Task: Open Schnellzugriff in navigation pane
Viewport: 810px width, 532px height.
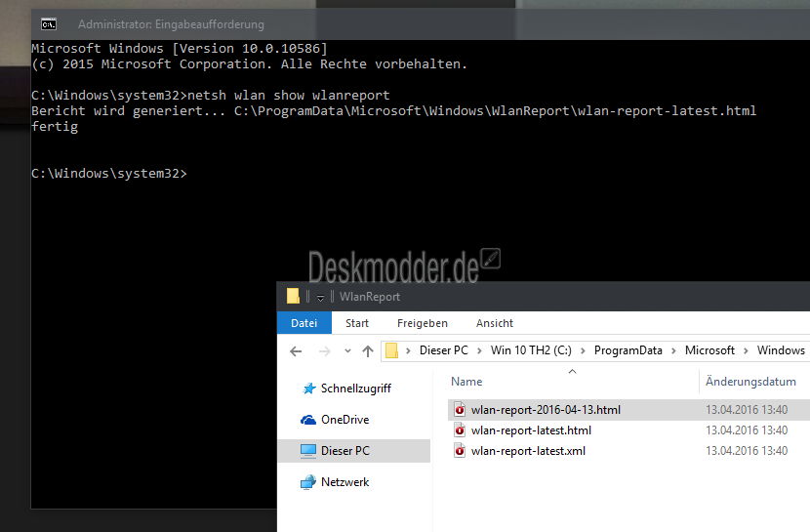Action: (356, 389)
